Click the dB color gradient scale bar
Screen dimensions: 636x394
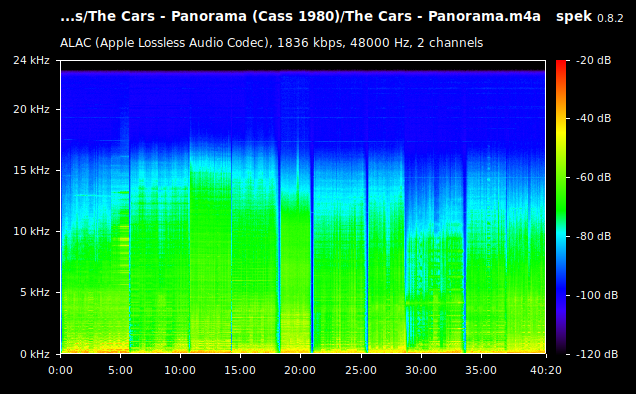561,207
